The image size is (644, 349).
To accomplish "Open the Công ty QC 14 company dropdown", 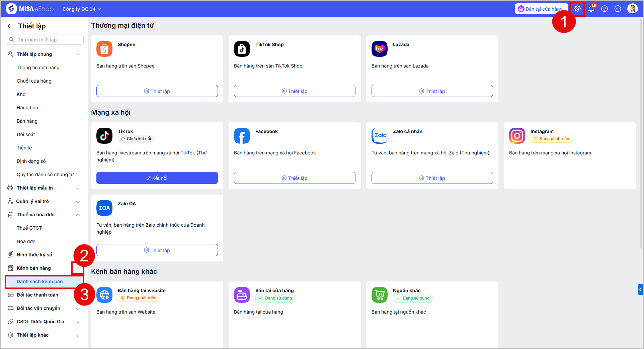I will click(x=82, y=9).
